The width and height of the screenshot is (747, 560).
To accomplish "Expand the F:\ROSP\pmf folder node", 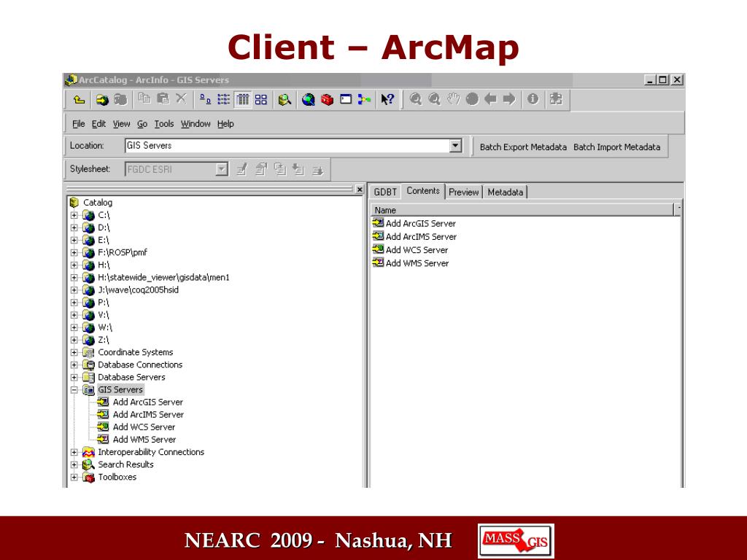I will coord(74,253).
